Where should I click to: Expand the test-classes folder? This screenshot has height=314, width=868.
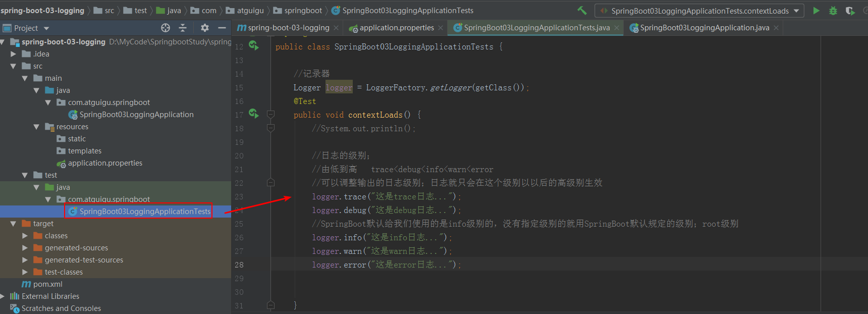pos(25,272)
